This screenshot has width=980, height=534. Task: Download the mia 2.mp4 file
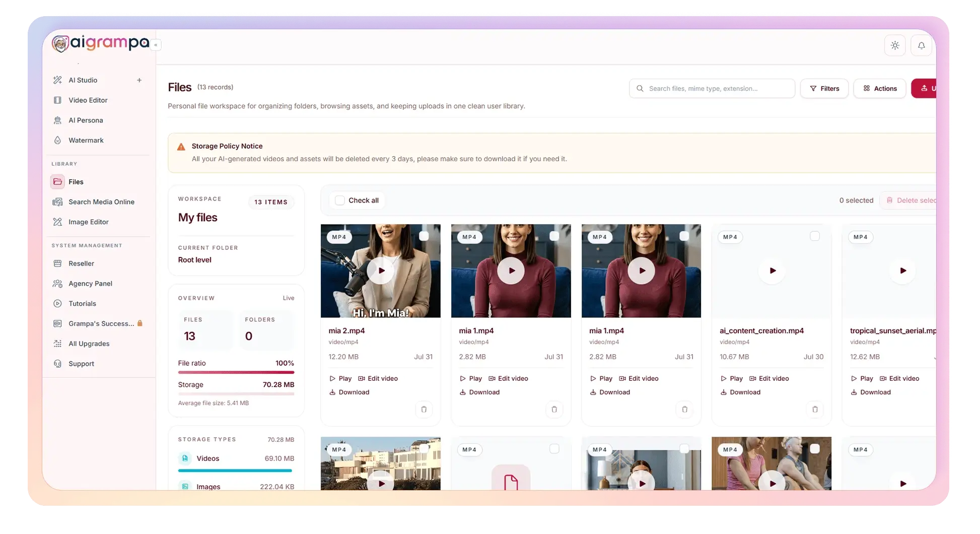point(349,392)
